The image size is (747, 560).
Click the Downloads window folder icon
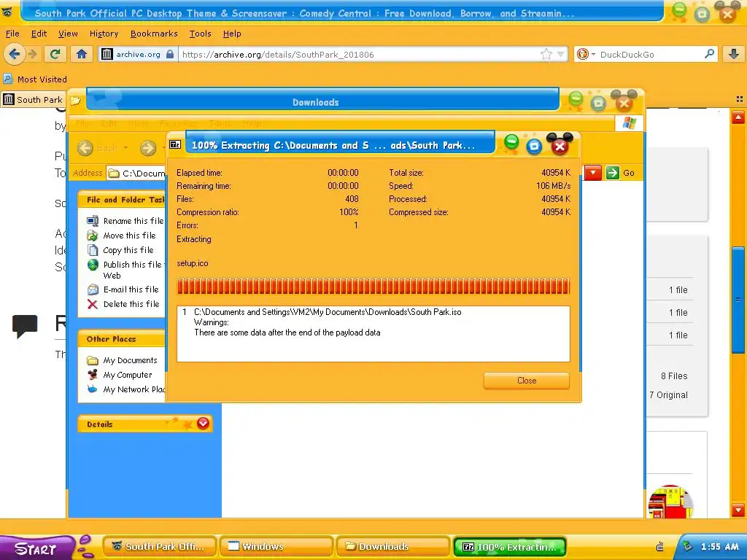(75, 101)
